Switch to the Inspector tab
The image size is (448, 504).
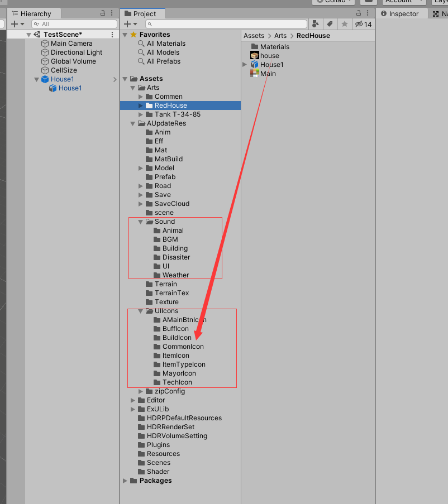[402, 13]
